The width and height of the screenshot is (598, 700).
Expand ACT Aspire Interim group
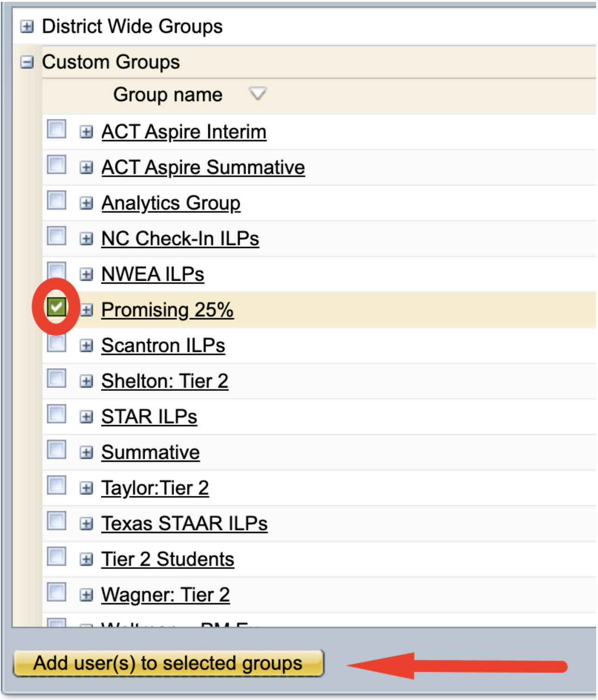tap(86, 132)
